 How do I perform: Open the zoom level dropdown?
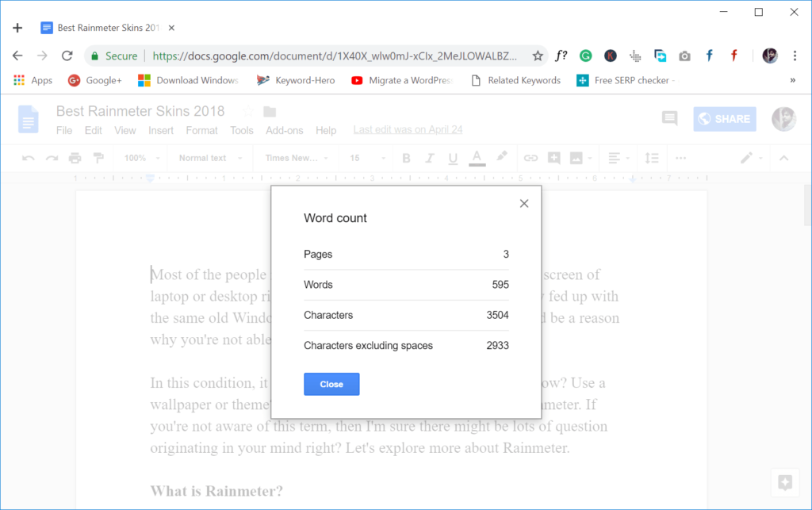[x=140, y=158]
